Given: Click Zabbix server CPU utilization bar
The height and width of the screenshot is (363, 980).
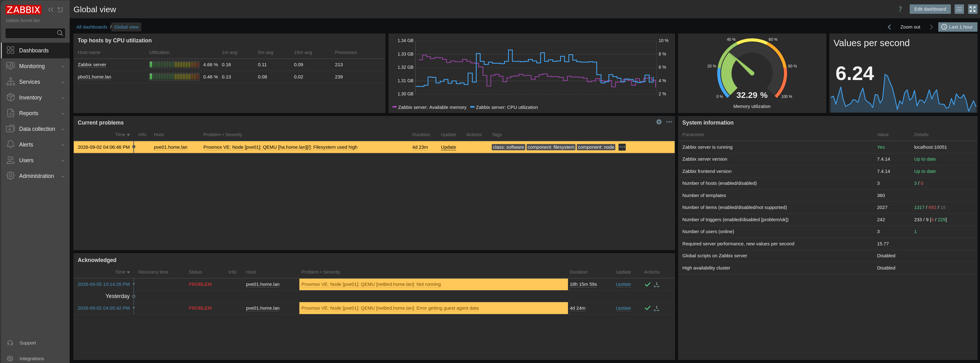Looking at the screenshot, I should pos(174,65).
